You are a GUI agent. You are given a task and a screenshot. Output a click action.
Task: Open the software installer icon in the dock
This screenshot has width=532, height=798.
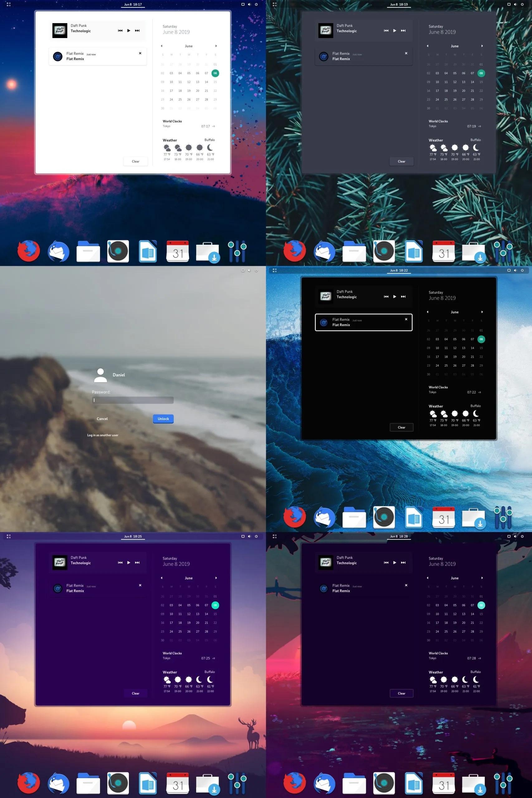pyautogui.click(x=207, y=251)
